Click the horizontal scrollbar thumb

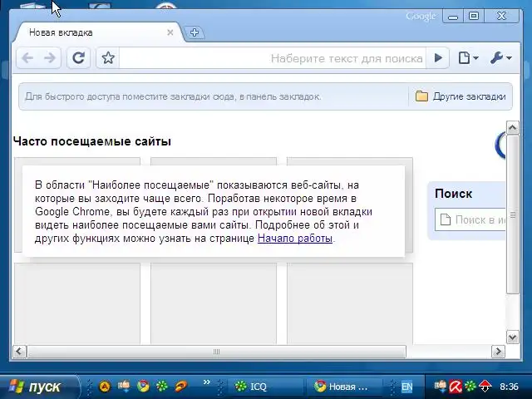[x=216, y=351]
